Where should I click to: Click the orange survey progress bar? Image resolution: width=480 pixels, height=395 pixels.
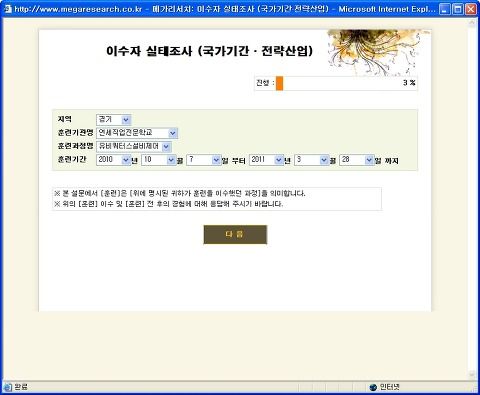click(279, 83)
